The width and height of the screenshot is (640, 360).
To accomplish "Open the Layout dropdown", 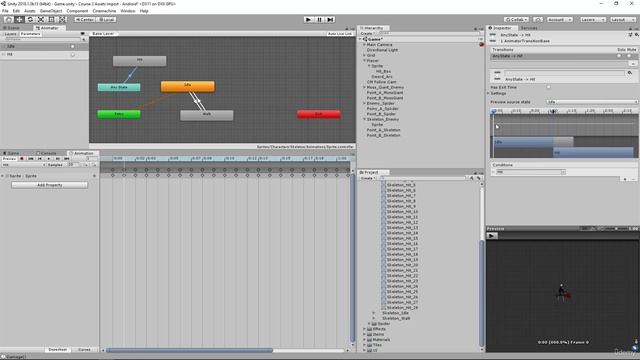I will [x=622, y=20].
